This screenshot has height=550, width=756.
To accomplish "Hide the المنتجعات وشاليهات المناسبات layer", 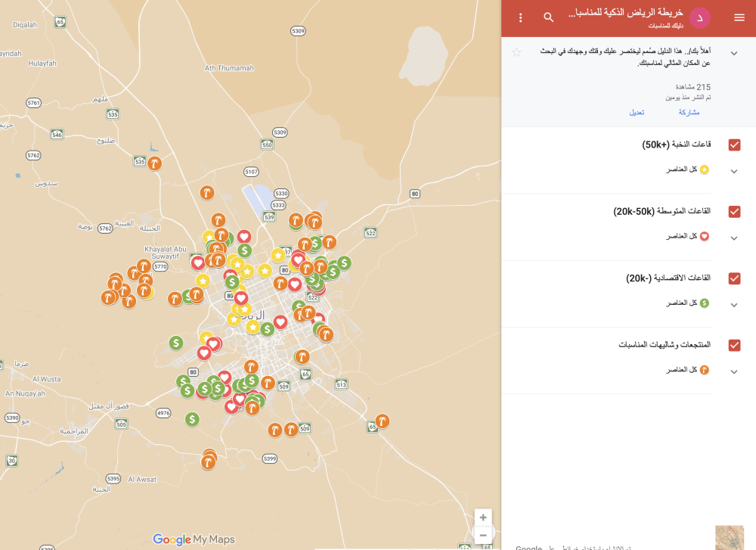I will 734,345.
